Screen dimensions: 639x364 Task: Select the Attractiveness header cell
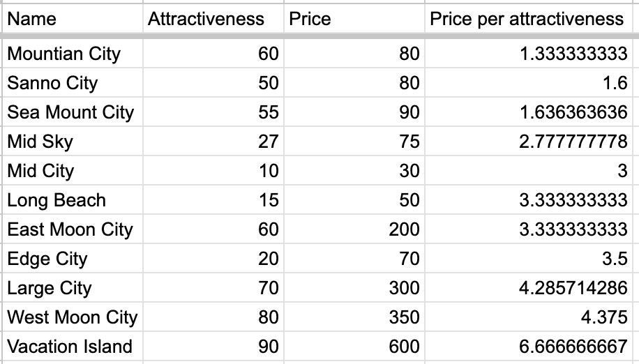point(213,19)
